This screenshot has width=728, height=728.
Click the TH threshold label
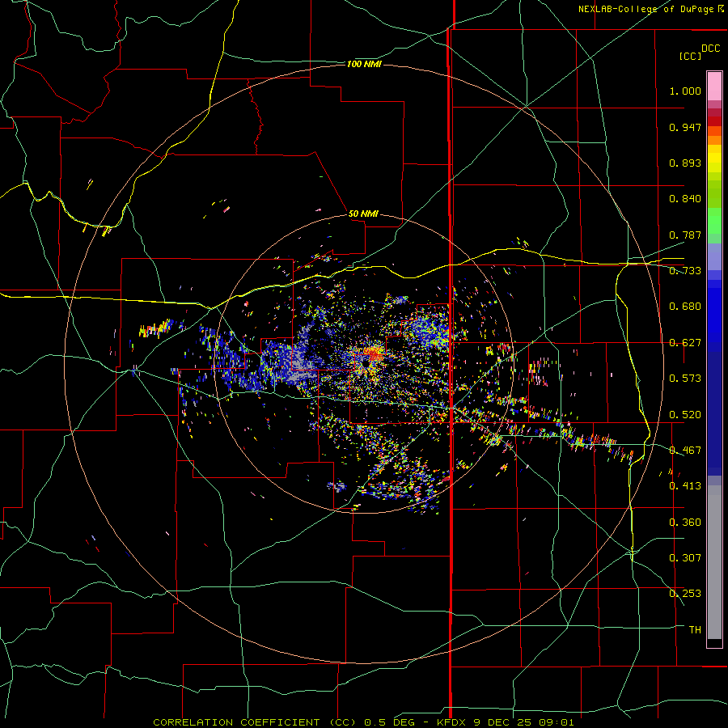(695, 630)
